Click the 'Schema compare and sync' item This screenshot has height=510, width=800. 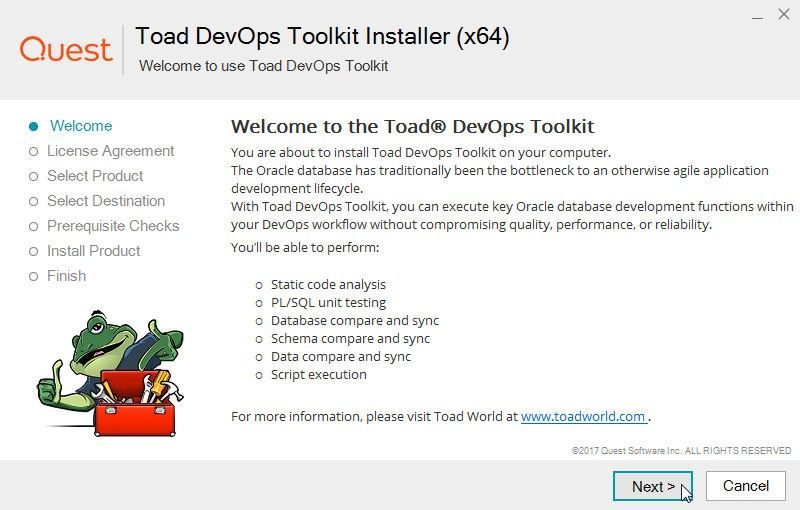[351, 339]
